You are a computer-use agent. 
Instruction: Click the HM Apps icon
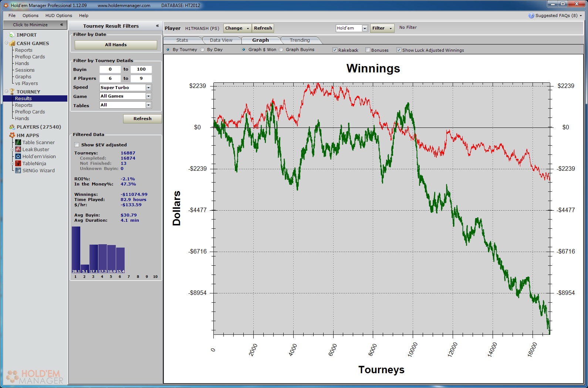[12, 135]
